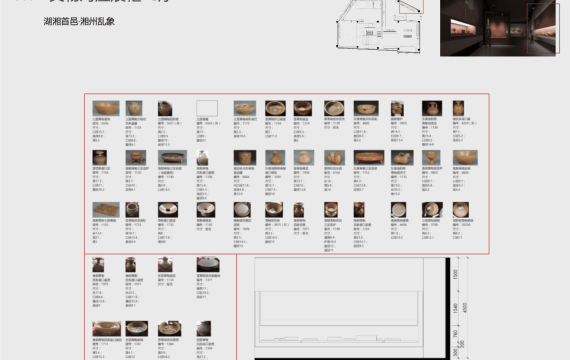The image size is (570, 360).
Task: Select the tall slender vase in the top row
Action: pos(458,108)
